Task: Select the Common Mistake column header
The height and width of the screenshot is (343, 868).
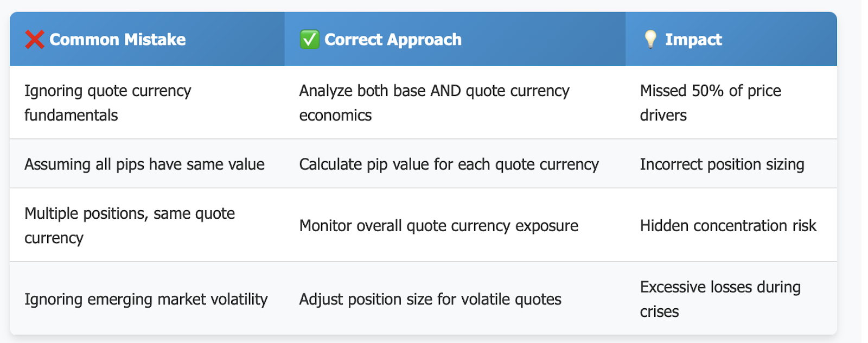Action: point(117,40)
